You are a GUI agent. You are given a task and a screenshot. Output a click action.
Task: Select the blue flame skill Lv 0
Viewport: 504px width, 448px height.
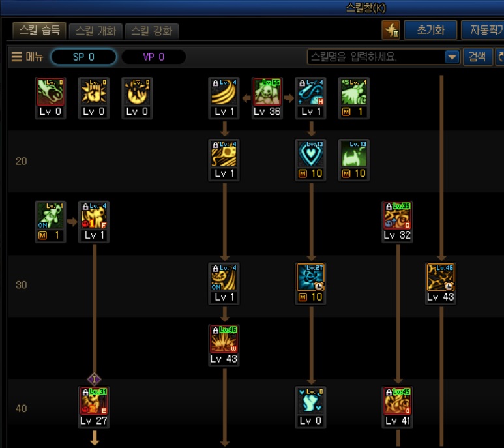[310, 401]
